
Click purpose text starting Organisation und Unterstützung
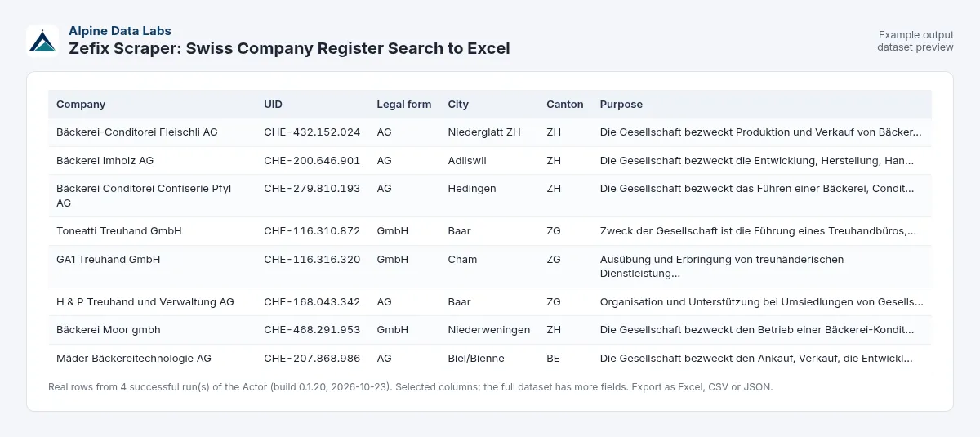point(762,302)
